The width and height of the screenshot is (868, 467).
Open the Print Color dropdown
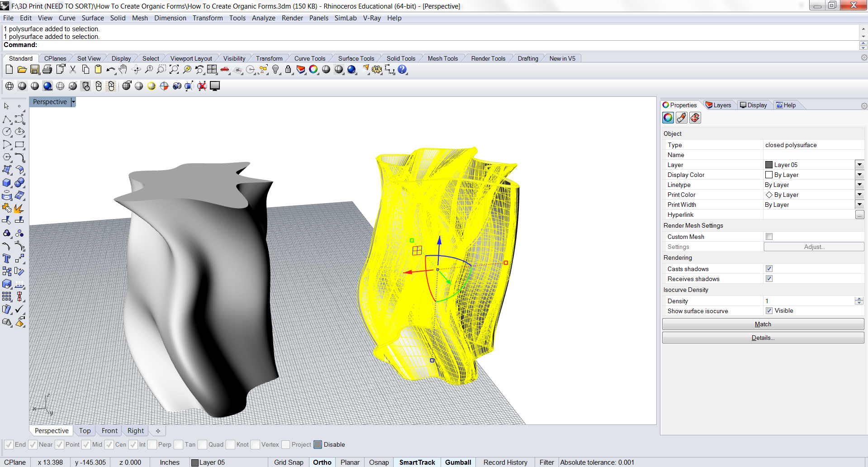coord(859,195)
